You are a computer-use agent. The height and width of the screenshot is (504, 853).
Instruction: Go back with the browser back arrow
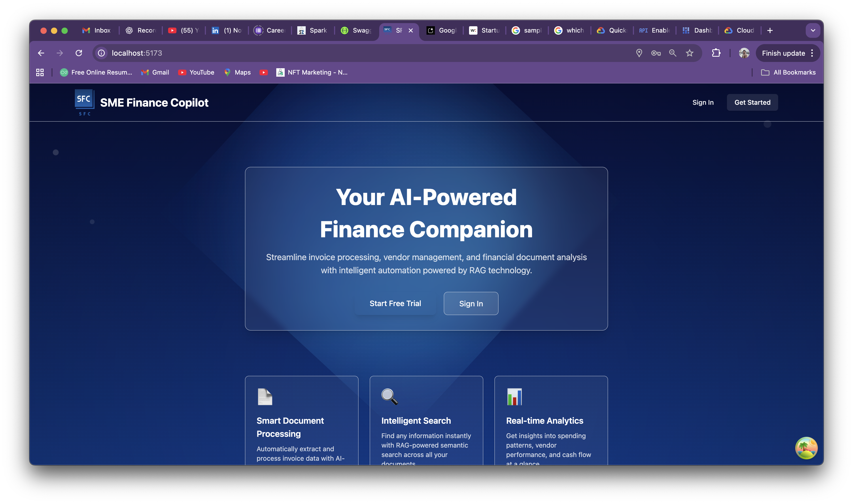41,53
